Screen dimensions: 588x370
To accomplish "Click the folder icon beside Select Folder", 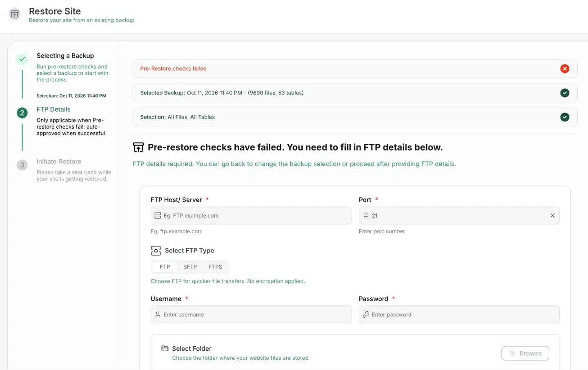I will [x=165, y=349].
